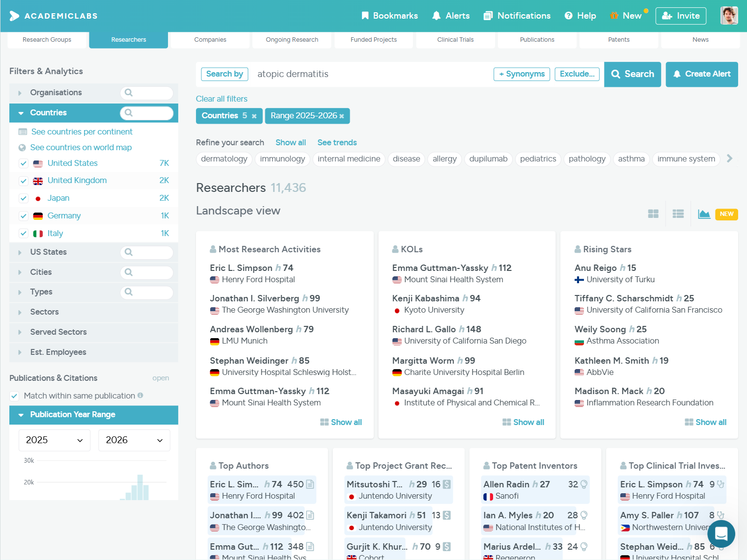The width and height of the screenshot is (747, 560).
Task: Open the Notifications panel
Action: (517, 16)
